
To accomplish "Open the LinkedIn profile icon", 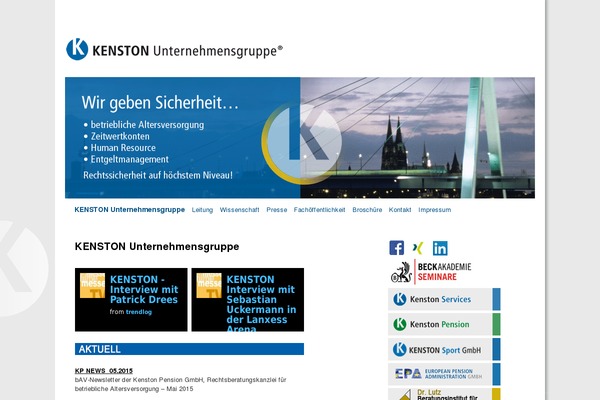I will (x=440, y=248).
